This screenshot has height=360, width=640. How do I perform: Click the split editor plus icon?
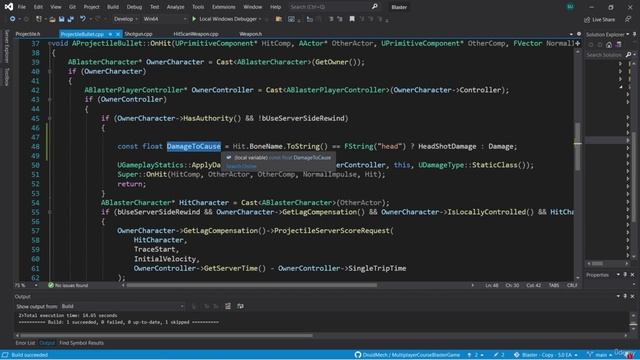578,43
